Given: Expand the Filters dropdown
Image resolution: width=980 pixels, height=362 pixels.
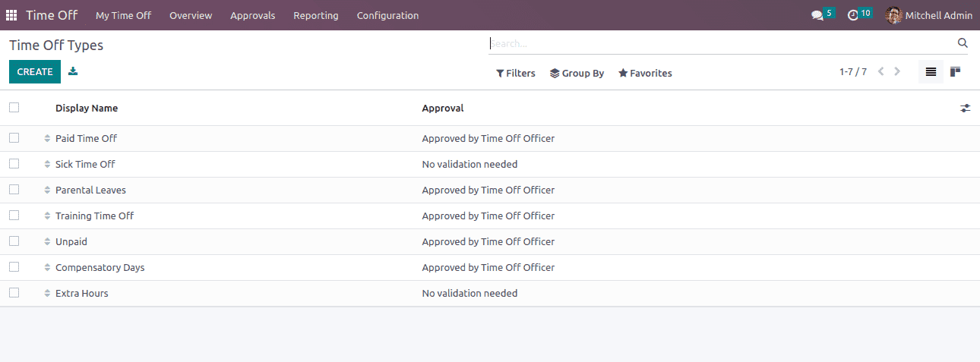Looking at the screenshot, I should pyautogui.click(x=516, y=73).
